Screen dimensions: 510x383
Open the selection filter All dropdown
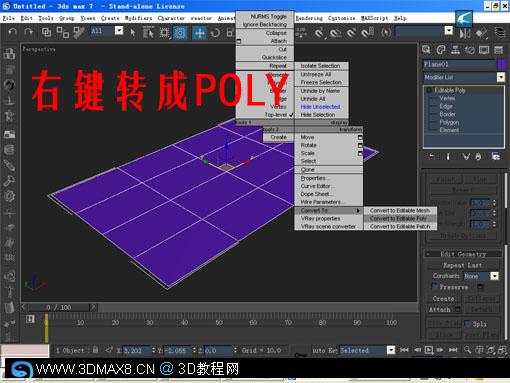point(119,31)
